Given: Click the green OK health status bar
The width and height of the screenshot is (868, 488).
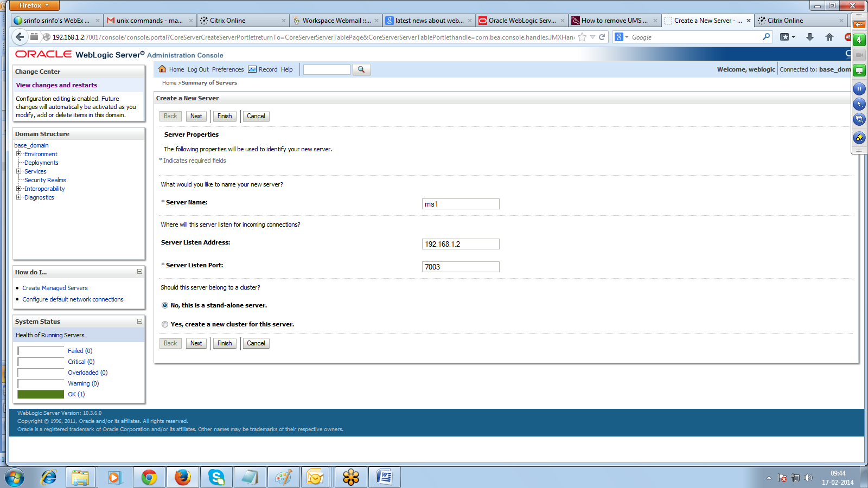Looking at the screenshot, I should tap(40, 394).
